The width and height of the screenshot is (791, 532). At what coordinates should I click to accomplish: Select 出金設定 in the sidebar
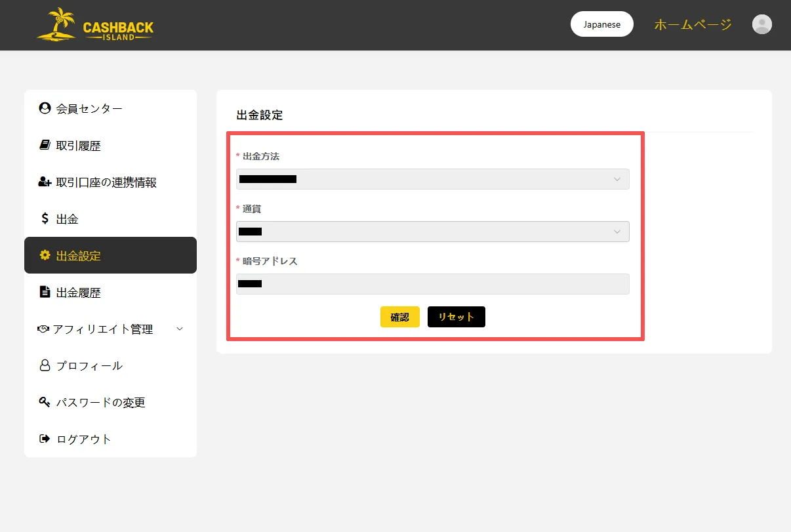pyautogui.click(x=110, y=255)
